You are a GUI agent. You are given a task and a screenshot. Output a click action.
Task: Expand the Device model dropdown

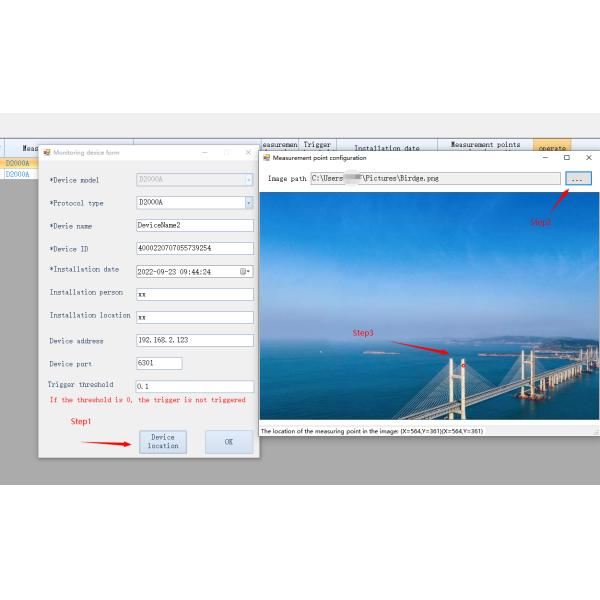point(249,179)
